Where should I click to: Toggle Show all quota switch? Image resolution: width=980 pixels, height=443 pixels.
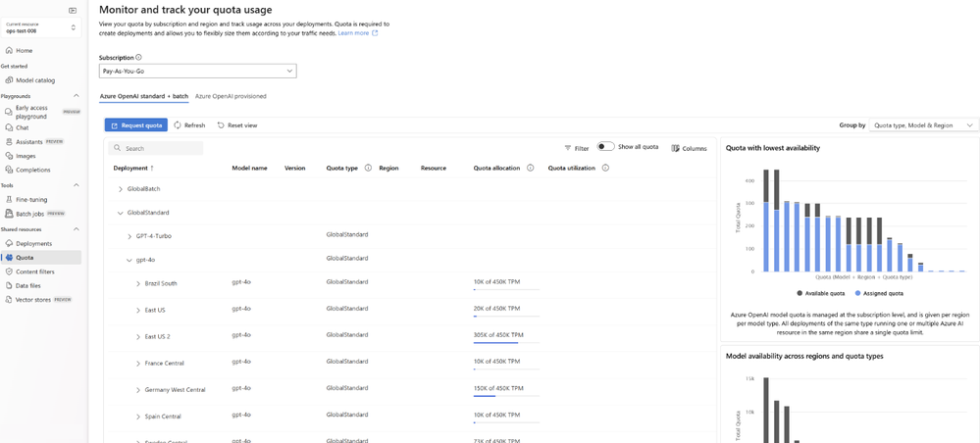point(605,146)
